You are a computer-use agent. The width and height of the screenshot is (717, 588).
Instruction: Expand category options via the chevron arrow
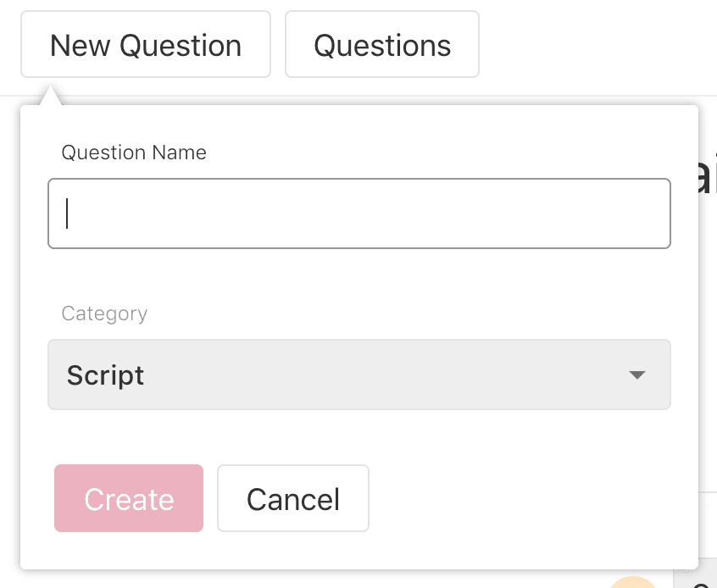point(637,374)
